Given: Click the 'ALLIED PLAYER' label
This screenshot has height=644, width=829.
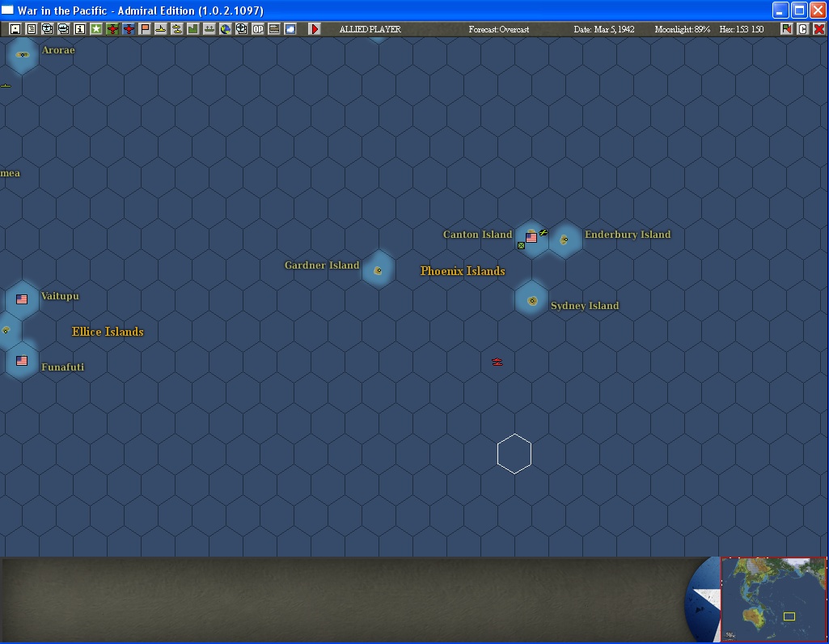Looking at the screenshot, I should coord(370,29).
